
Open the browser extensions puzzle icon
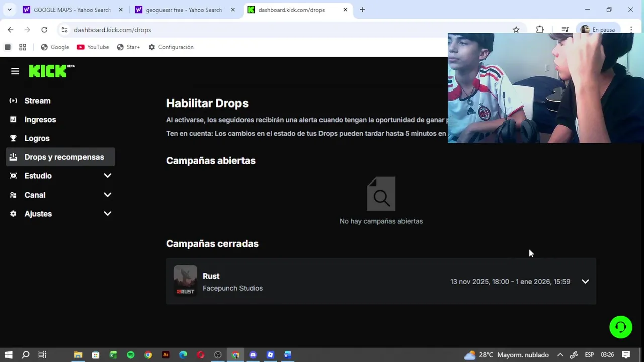pos(540,30)
